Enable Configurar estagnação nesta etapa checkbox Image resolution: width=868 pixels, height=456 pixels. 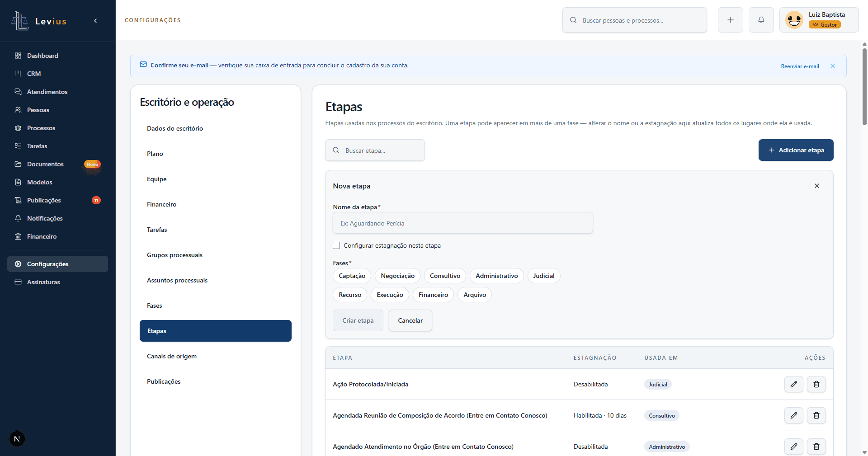pos(336,245)
